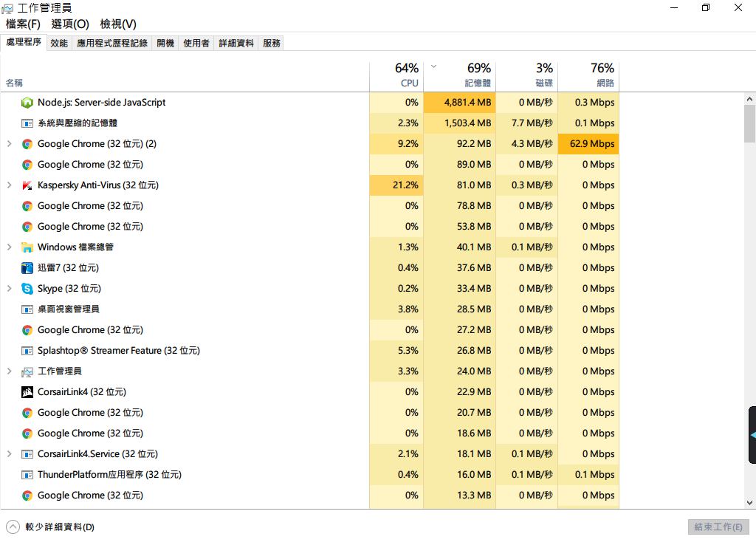Switch to the 詳細資料 tab
This screenshot has height=545, width=756.
coord(236,43)
